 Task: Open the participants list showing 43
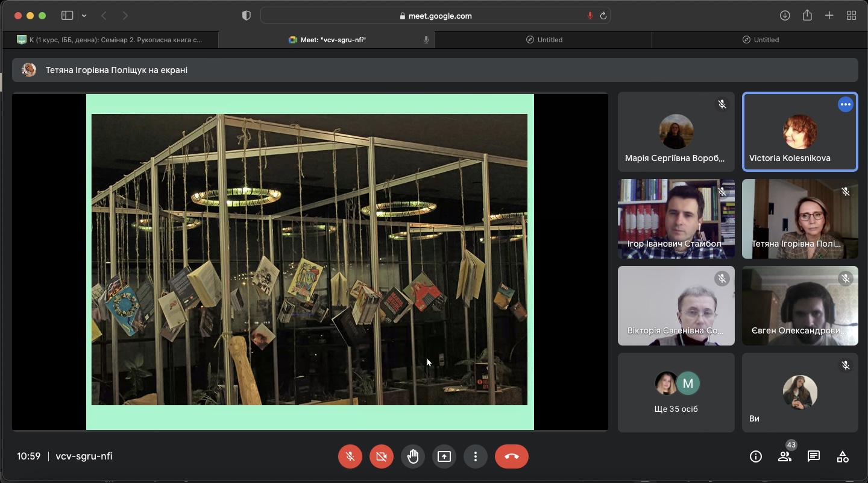click(784, 456)
